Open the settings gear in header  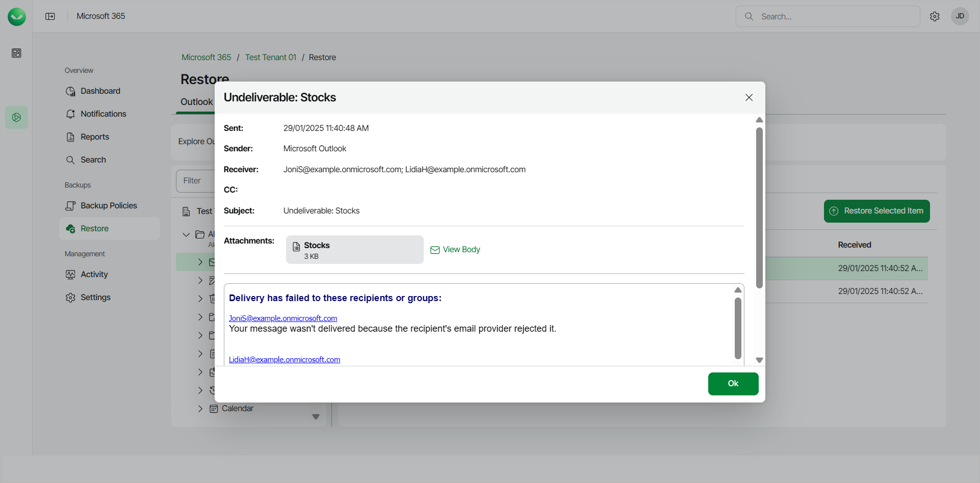pos(935,16)
